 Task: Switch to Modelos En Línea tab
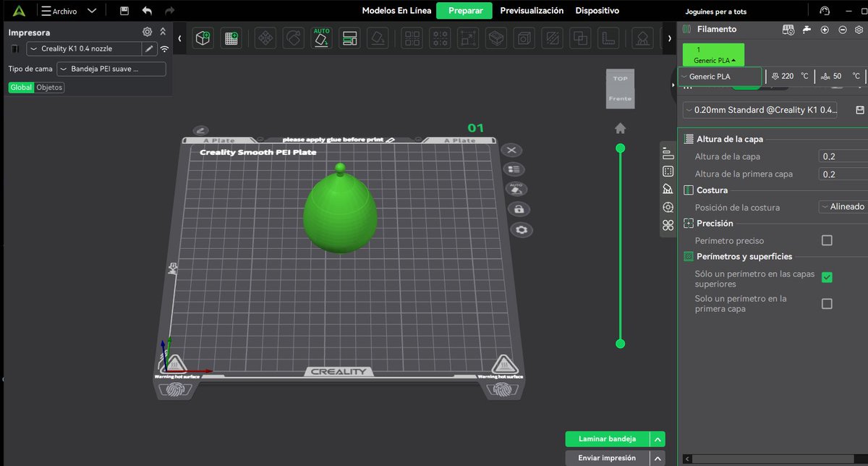396,11
